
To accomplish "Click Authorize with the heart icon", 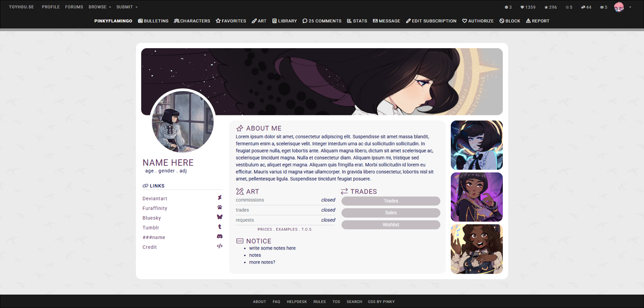I will pos(478,21).
